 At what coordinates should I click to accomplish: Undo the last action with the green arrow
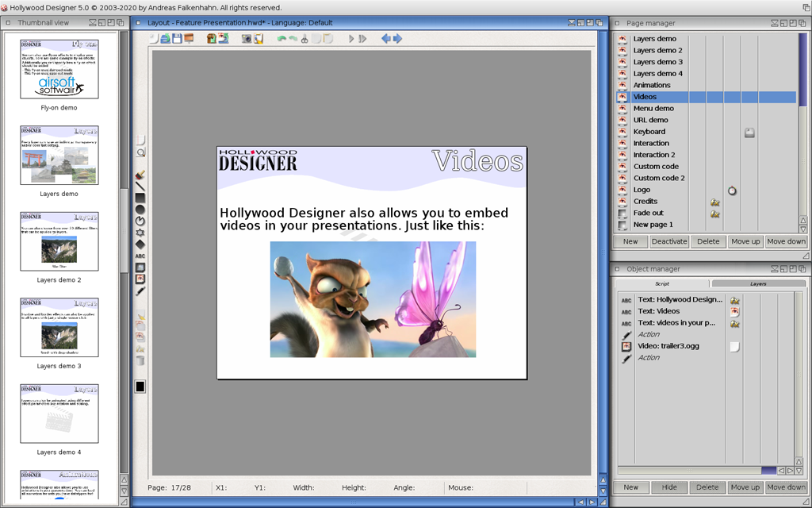click(282, 38)
